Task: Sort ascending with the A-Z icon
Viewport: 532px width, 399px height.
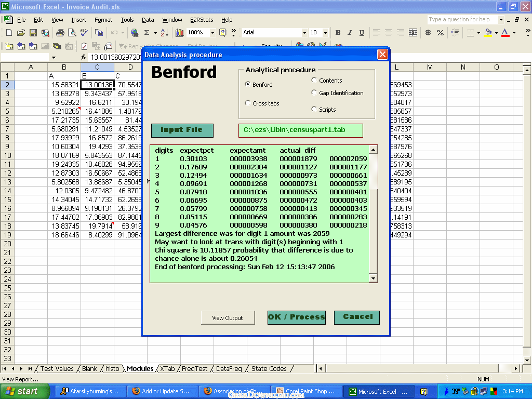Action: (165, 33)
